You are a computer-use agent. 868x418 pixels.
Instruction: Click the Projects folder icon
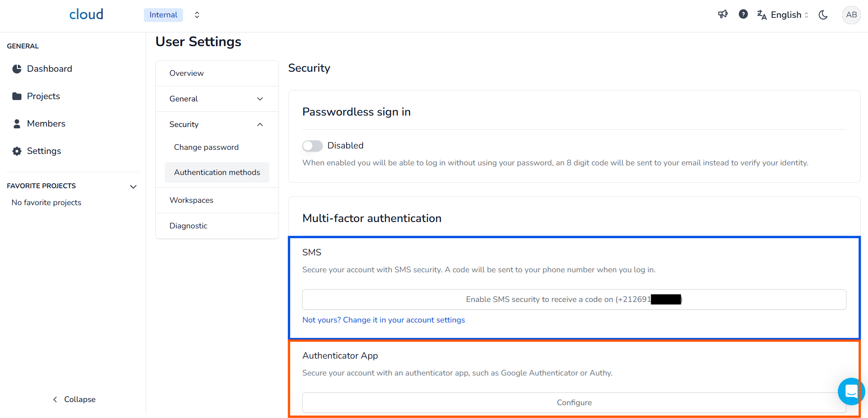pos(17,96)
